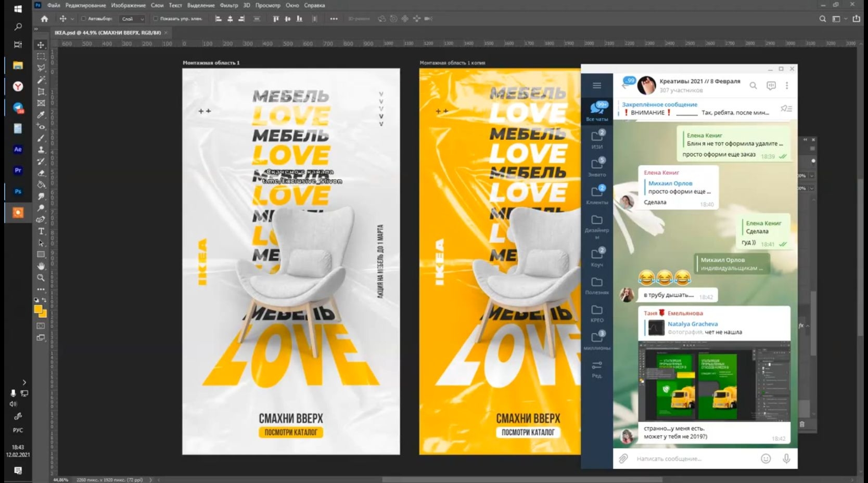Image resolution: width=868 pixels, height=483 pixels.
Task: Open the Просмотр menu
Action: [x=267, y=5]
